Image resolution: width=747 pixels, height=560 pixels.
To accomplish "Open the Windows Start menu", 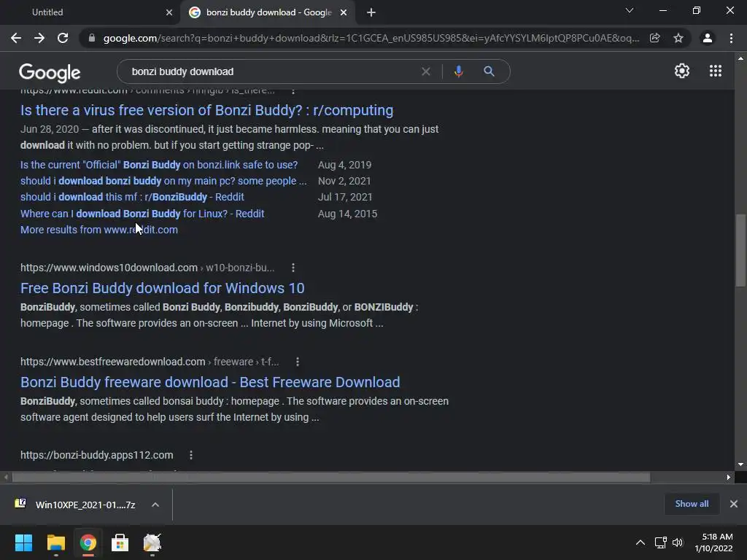I will tap(23, 542).
